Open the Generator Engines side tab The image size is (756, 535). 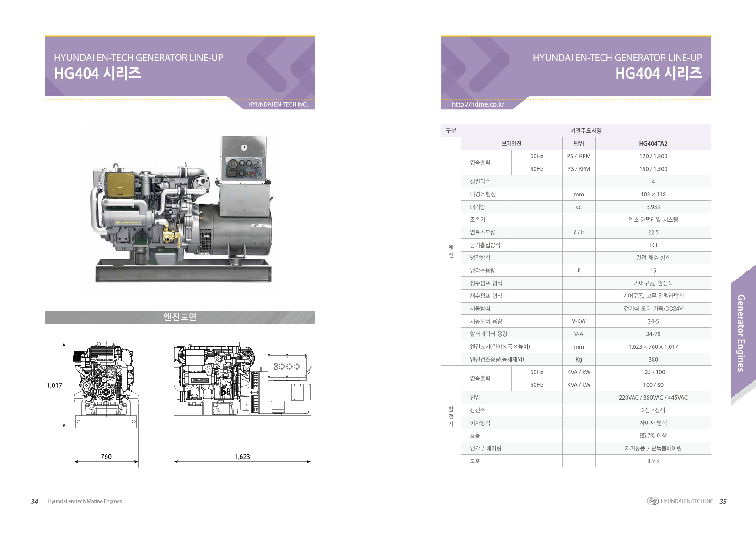click(x=741, y=333)
